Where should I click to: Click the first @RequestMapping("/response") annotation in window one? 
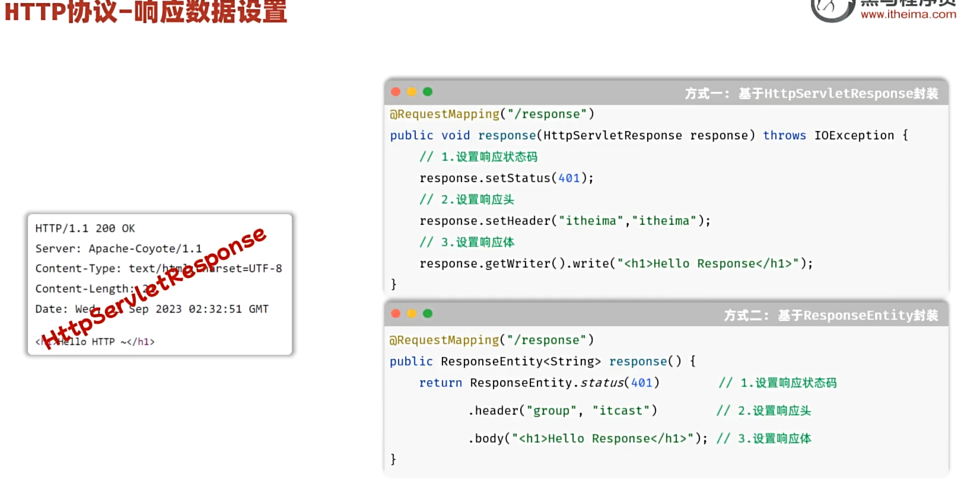[492, 114]
